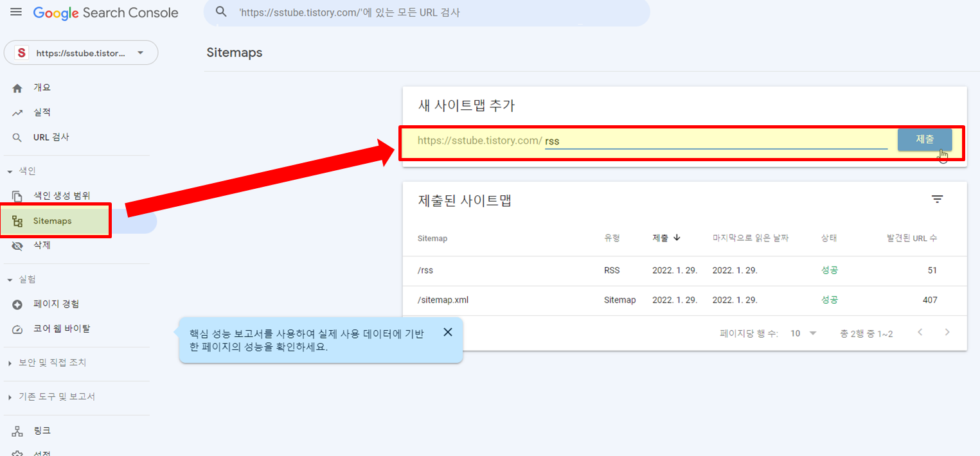Viewport: 980px width, 456px height.
Task: Click 발견된 URL 수 column header
Action: pos(912,238)
